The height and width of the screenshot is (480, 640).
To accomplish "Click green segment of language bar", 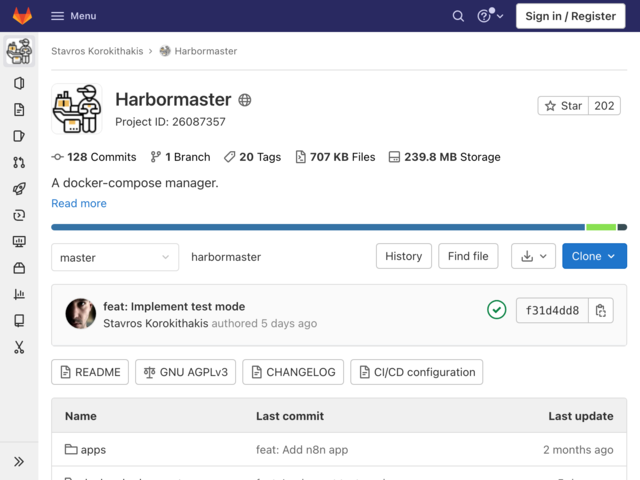I will (601, 227).
